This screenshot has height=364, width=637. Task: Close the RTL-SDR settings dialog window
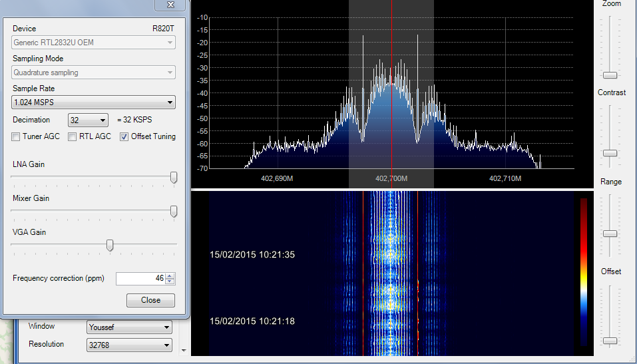(x=170, y=5)
